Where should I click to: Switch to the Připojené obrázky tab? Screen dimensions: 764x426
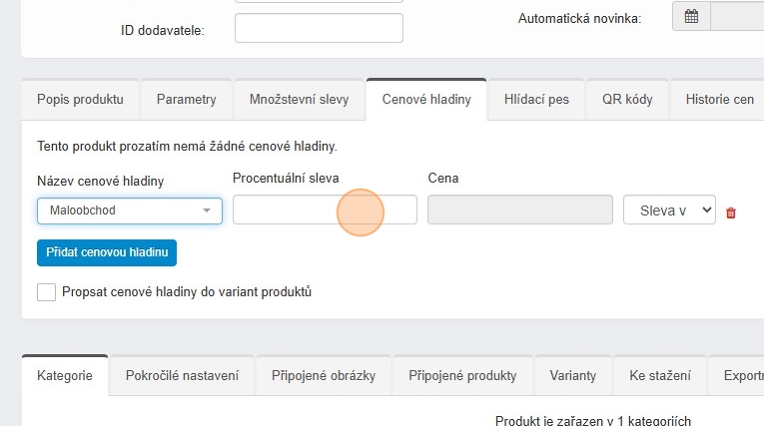[x=323, y=376]
